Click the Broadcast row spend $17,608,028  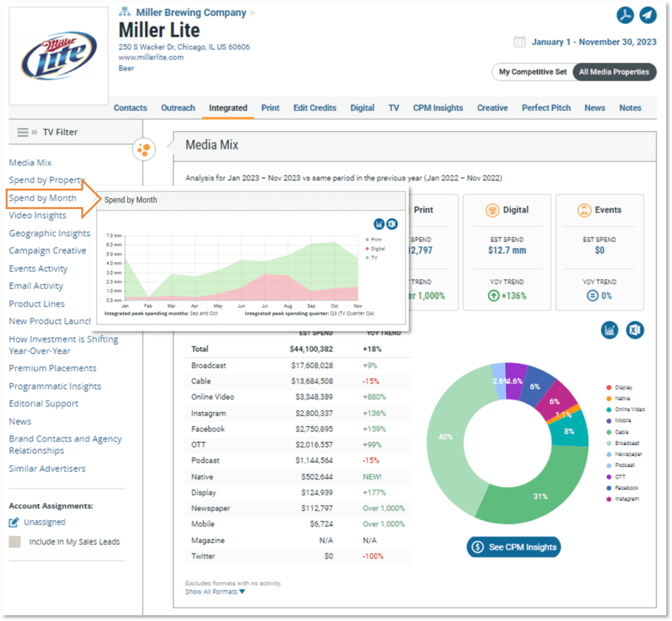312,366
